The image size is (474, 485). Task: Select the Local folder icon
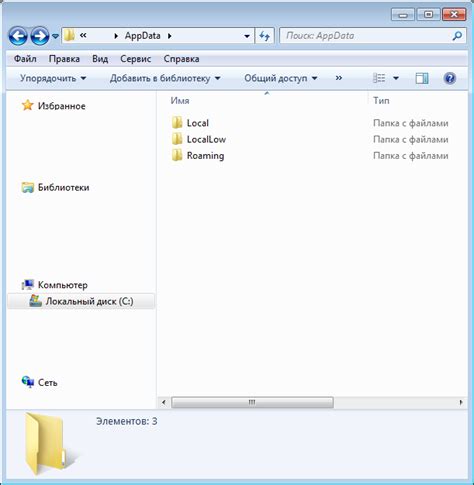[x=177, y=123]
